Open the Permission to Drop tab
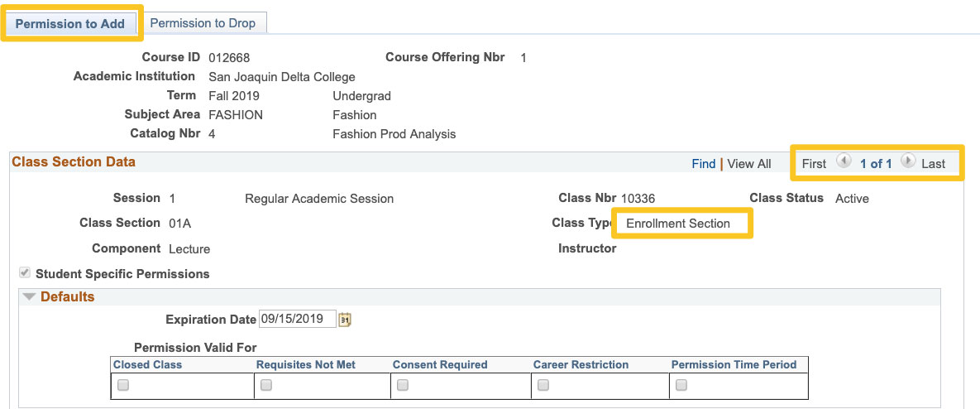 point(203,23)
